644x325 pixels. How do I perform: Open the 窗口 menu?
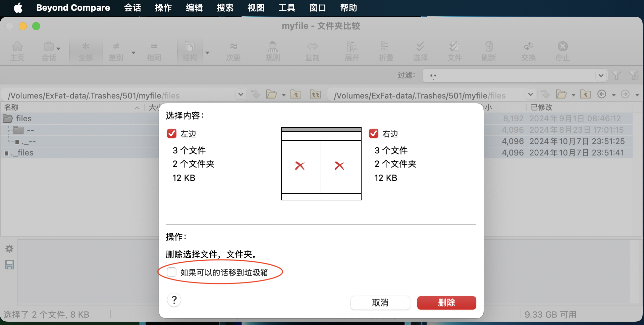point(318,8)
